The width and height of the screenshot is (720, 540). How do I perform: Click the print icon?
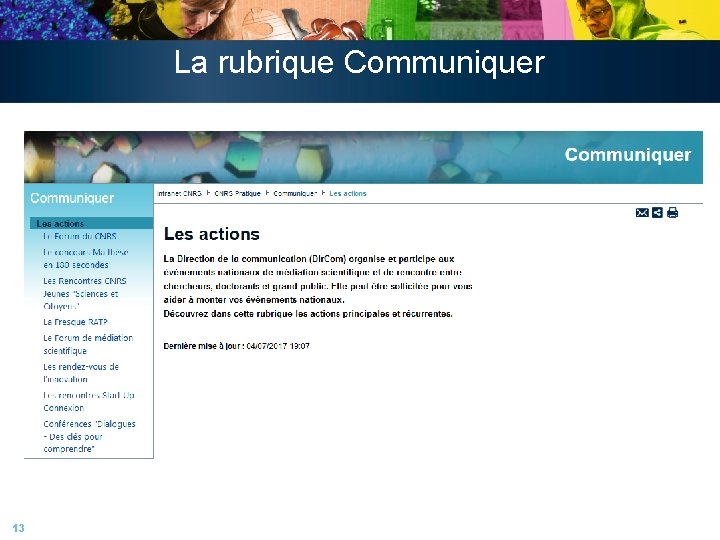[x=672, y=213]
